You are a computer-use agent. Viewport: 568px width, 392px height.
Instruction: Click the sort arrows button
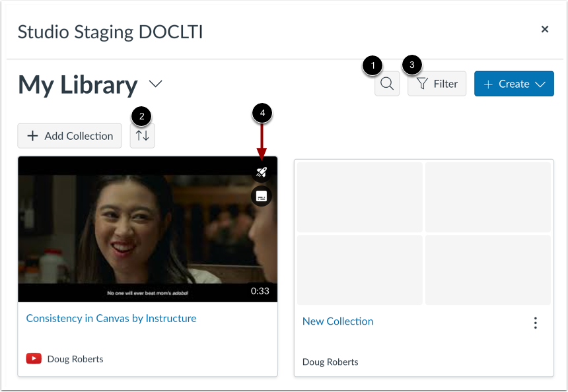tap(143, 136)
